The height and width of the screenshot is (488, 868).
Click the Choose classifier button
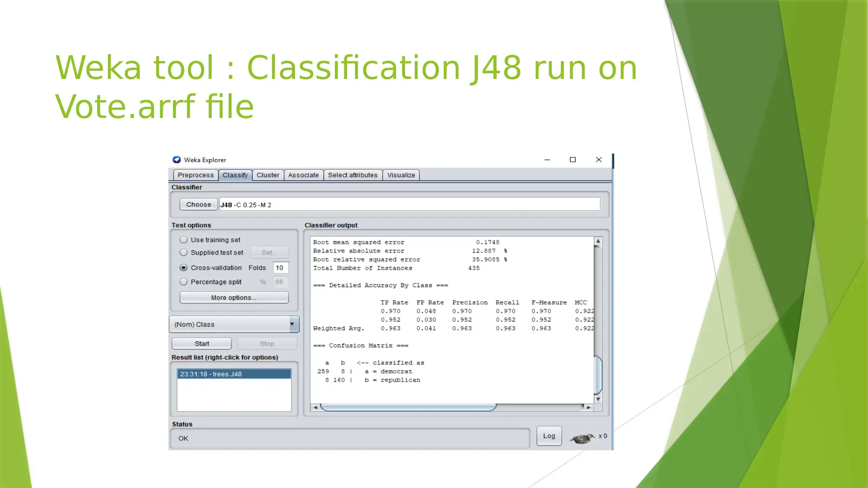click(199, 204)
